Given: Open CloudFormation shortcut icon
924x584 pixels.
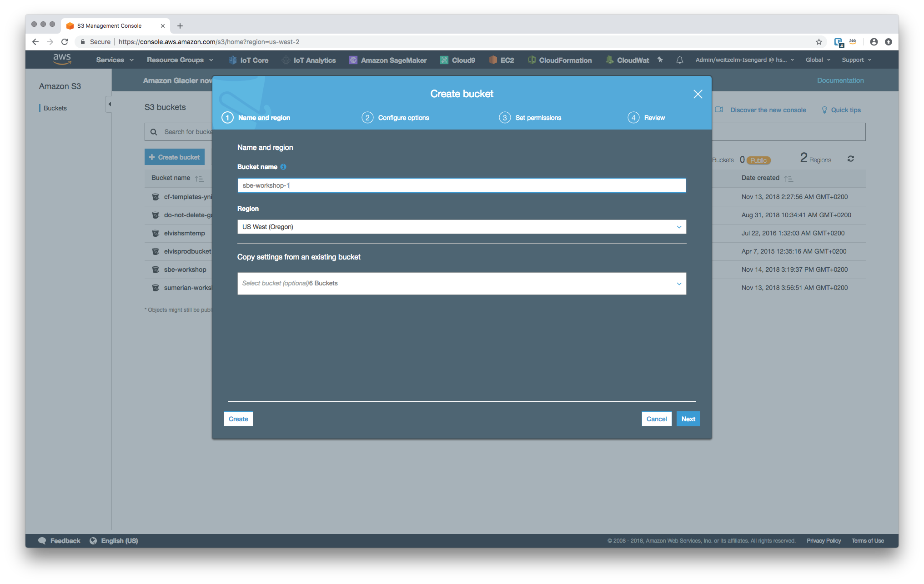Looking at the screenshot, I should click(531, 60).
